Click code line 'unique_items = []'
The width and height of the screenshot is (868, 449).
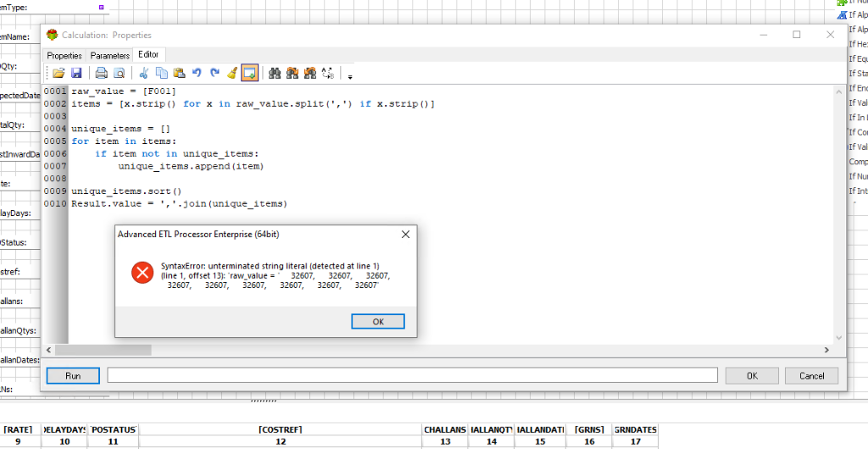(120, 129)
